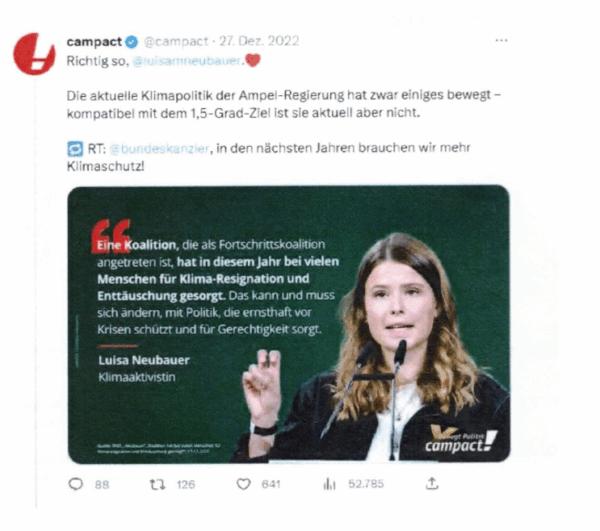The image size is (600, 531).
Task: Open the 27. Dez. 2022 timestamp
Action: (259, 41)
